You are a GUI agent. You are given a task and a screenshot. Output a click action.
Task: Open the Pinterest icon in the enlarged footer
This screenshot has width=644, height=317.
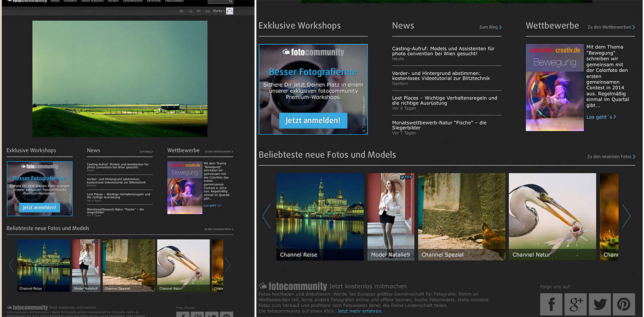[x=624, y=305]
